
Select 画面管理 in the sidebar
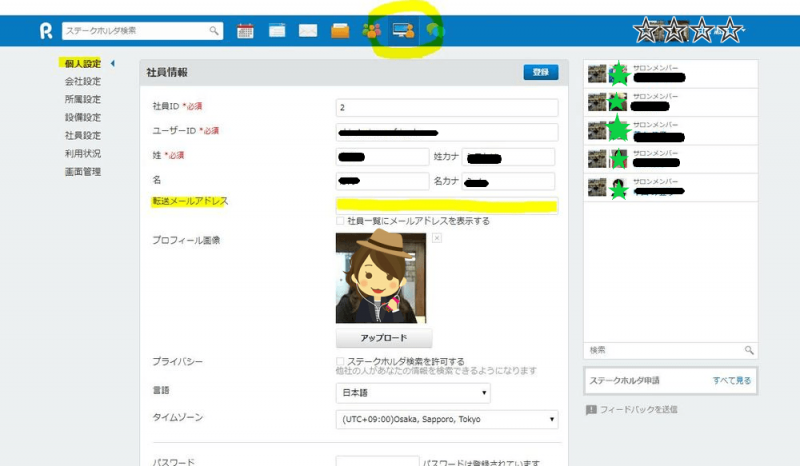83,171
